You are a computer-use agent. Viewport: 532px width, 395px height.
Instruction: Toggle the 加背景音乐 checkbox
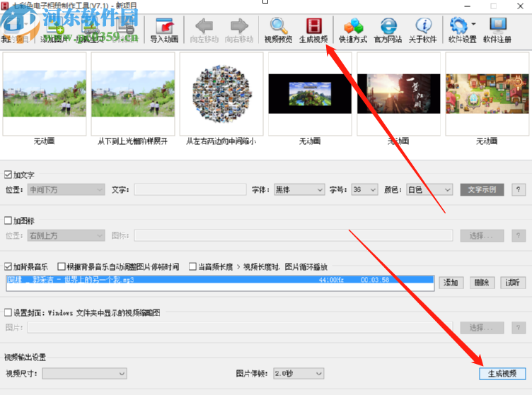[8, 266]
